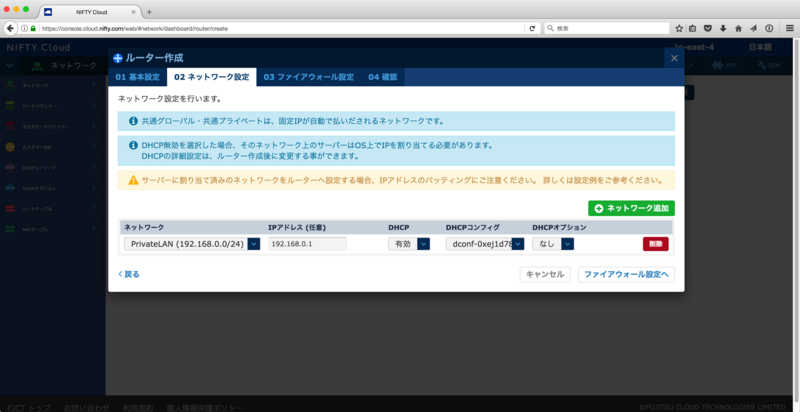The height and width of the screenshot is (412, 800).
Task: Bookmark this page with the star icon
Action: (679, 29)
